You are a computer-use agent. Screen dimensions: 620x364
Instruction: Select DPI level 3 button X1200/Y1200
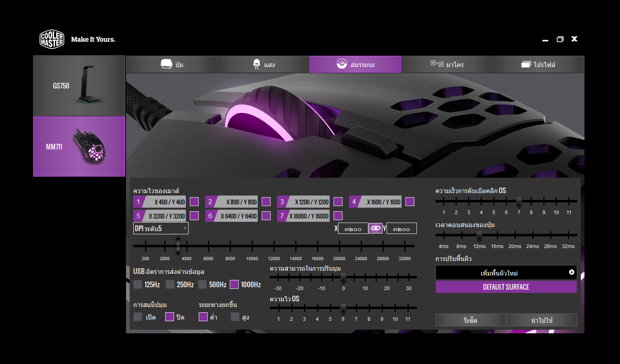(303, 202)
